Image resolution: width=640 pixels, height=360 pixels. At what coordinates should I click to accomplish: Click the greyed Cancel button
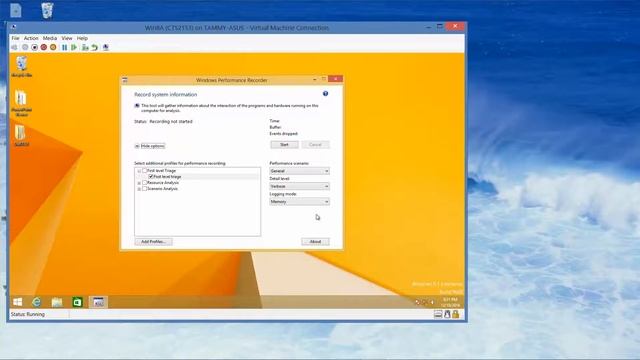[316, 144]
